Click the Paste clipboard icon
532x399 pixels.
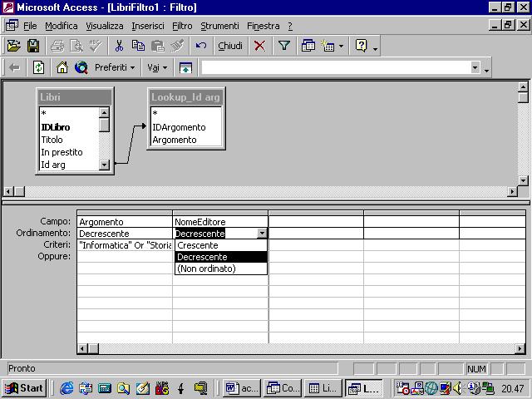click(158, 46)
